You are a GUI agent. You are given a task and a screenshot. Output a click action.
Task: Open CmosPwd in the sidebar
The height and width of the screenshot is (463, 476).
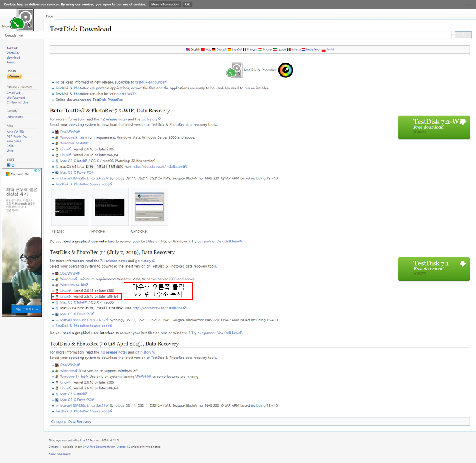click(x=13, y=93)
